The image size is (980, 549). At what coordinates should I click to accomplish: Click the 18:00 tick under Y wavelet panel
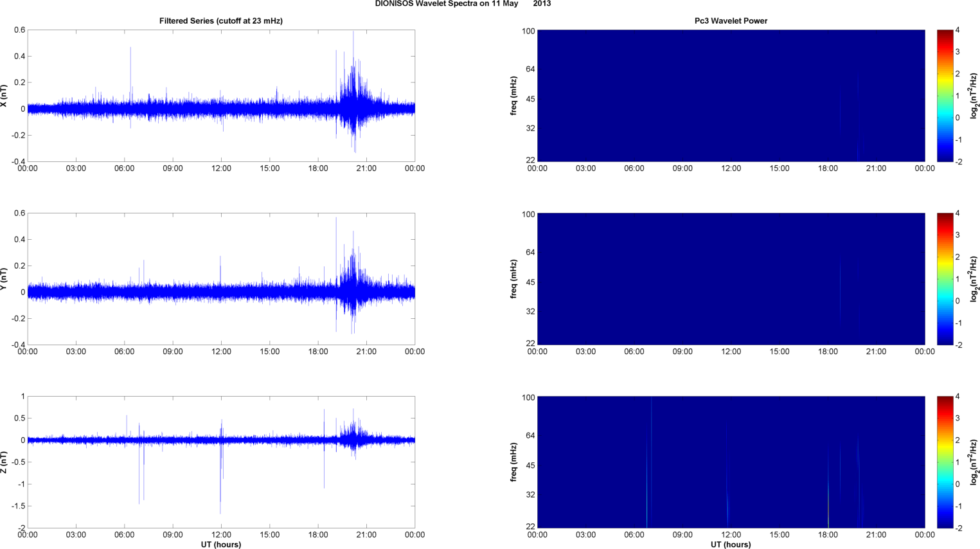pyautogui.click(x=828, y=352)
